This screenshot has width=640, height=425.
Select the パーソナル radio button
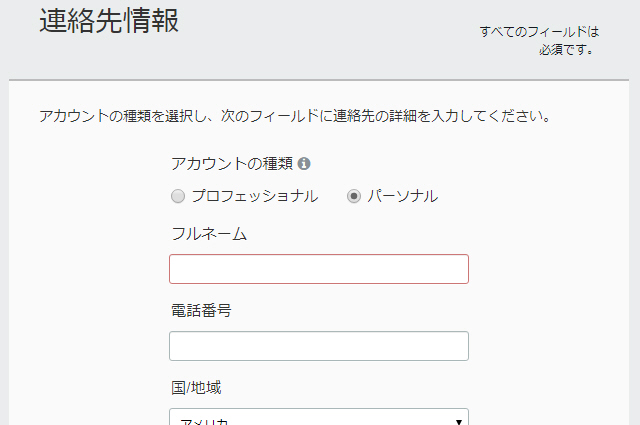click(x=354, y=196)
